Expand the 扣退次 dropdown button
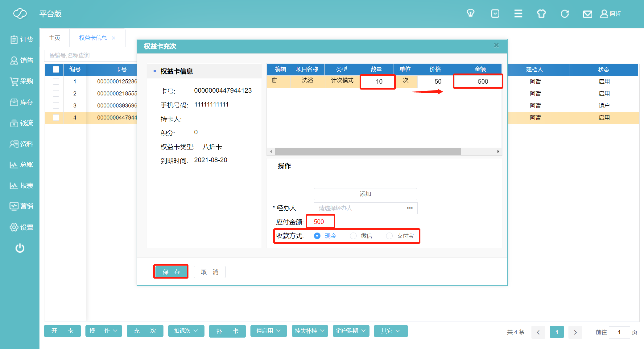The height and width of the screenshot is (349, 644). coord(186,331)
